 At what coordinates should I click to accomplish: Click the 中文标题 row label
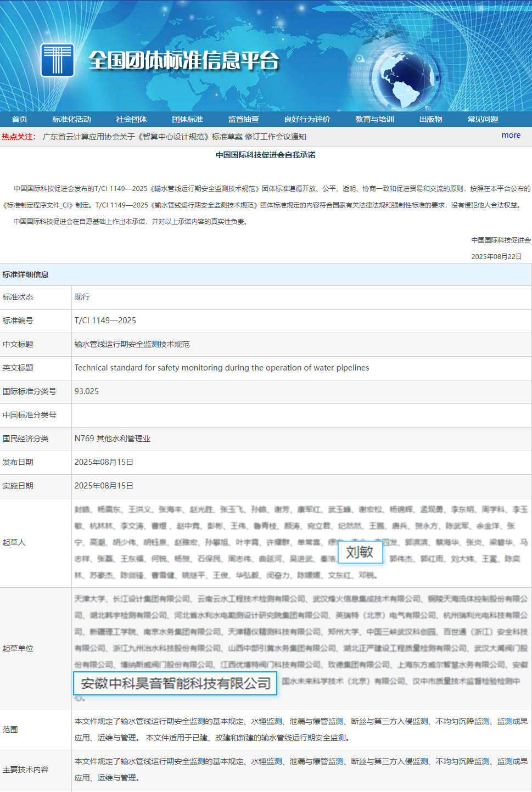point(18,344)
